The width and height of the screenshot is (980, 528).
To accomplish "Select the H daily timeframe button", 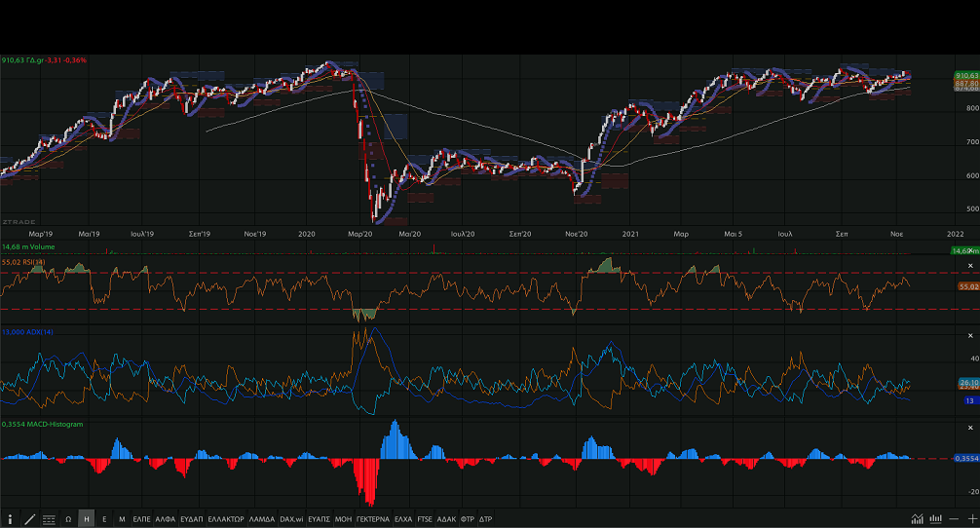I will click(x=87, y=519).
